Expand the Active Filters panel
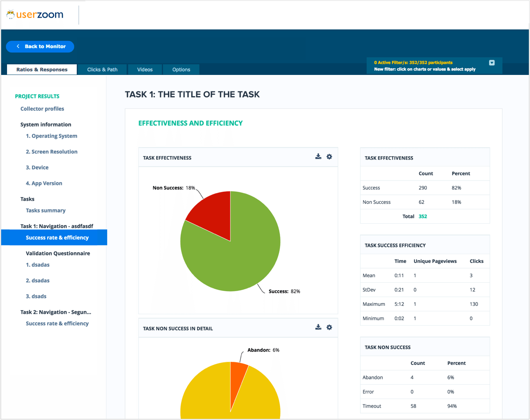Image resolution: width=530 pixels, height=420 pixels. (x=492, y=62)
